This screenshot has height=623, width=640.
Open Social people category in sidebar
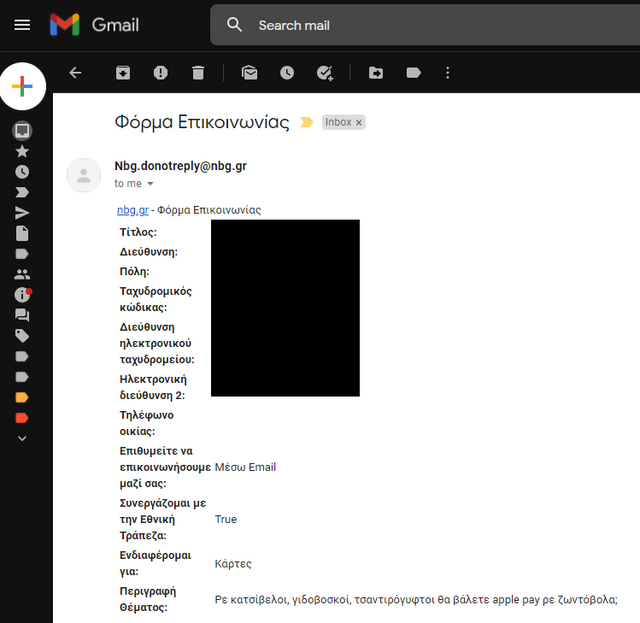22,274
